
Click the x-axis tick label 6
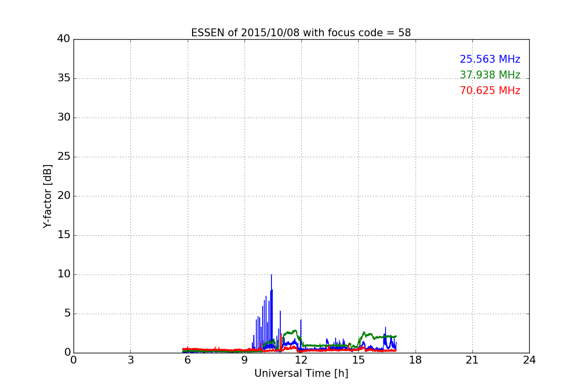click(187, 360)
